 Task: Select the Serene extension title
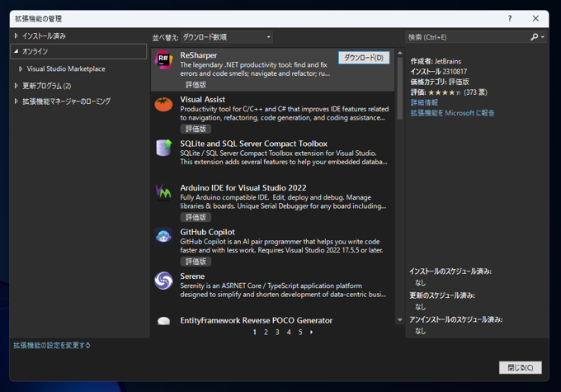(192, 276)
